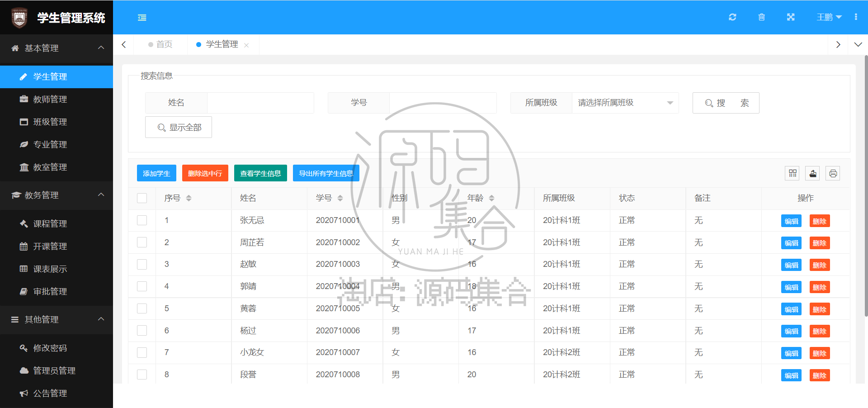Image resolution: width=868 pixels, height=408 pixels.
Task: Switch to the 首页 tab
Action: (x=160, y=44)
